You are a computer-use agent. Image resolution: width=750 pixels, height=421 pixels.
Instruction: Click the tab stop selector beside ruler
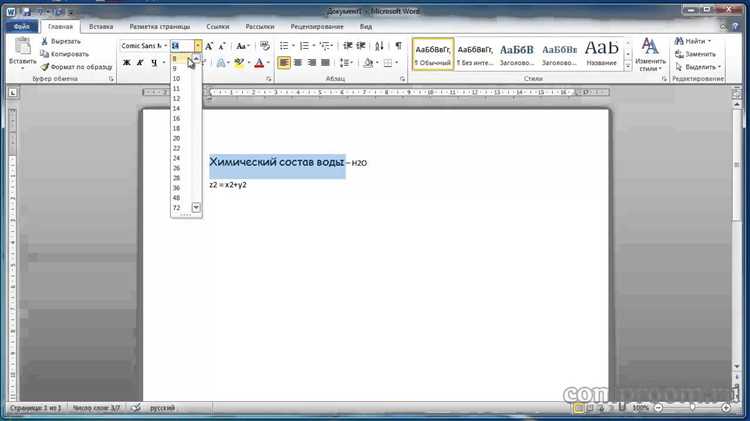(x=13, y=92)
